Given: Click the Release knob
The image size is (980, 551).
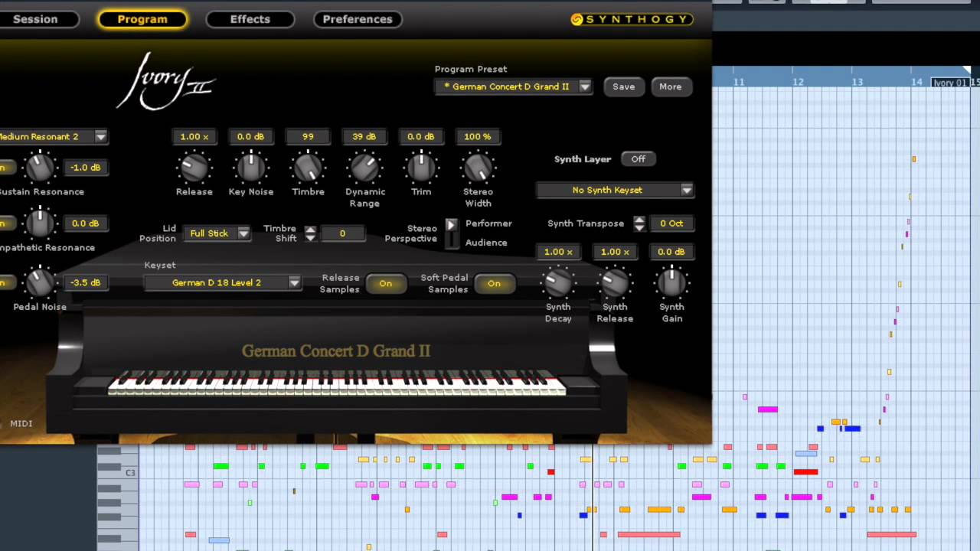Looking at the screenshot, I should click(x=194, y=168).
